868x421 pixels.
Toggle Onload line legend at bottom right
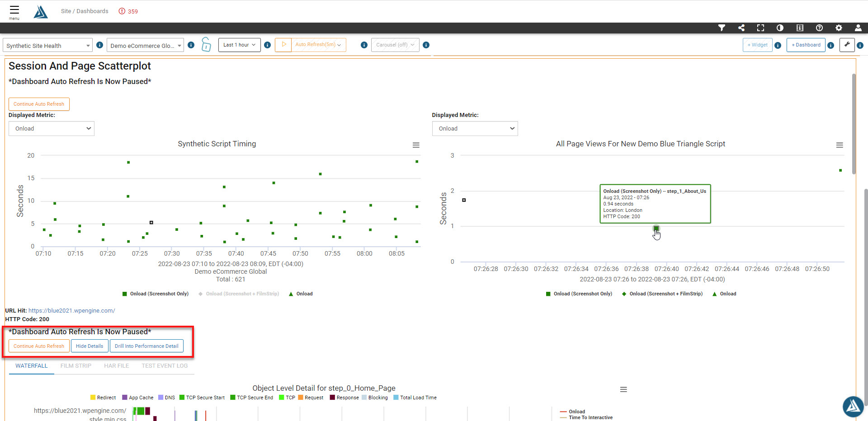572,412
